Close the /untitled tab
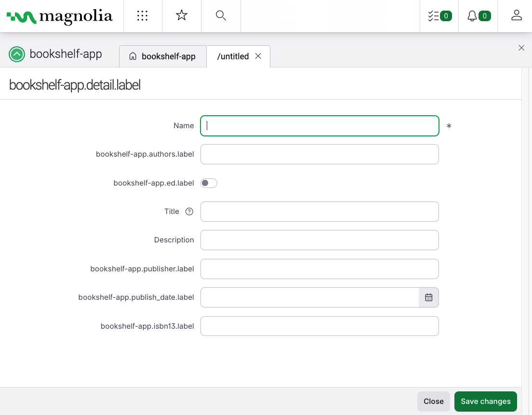Screen dimensions: 532x415 pyautogui.click(x=258, y=56)
